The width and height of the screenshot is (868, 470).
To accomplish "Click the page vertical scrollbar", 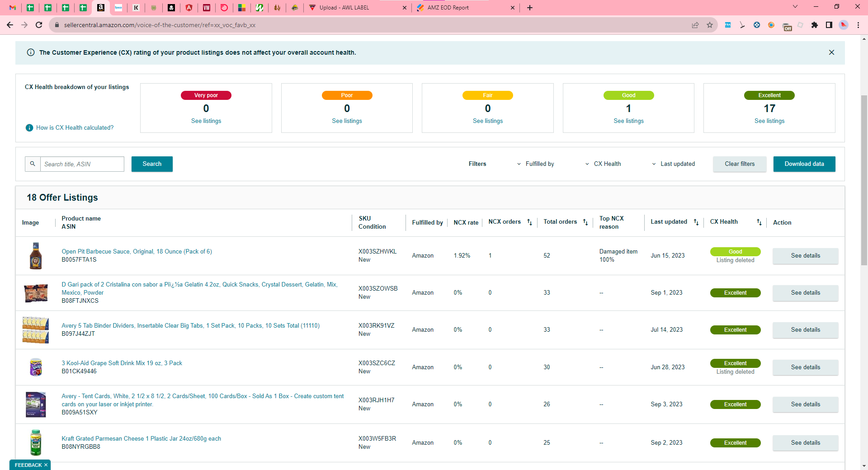I will pos(864,180).
